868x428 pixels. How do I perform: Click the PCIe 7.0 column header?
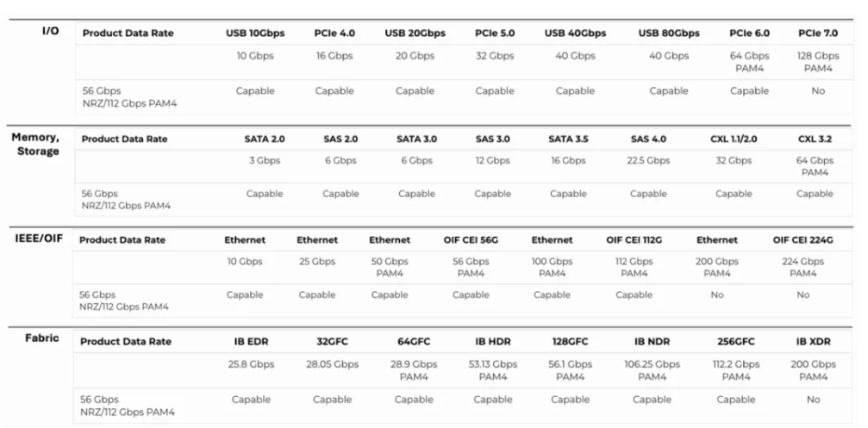click(x=818, y=34)
